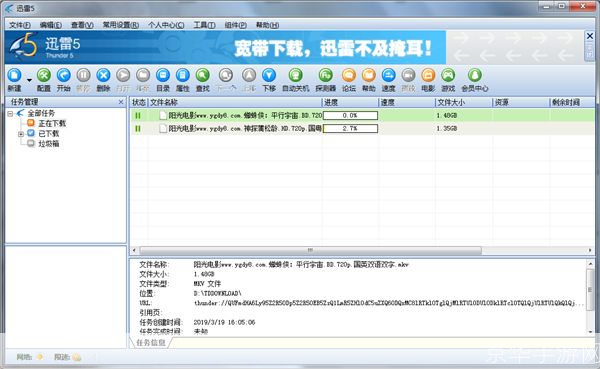
Task: Open the dropdown arrow beside 新建
Action: pos(29,80)
